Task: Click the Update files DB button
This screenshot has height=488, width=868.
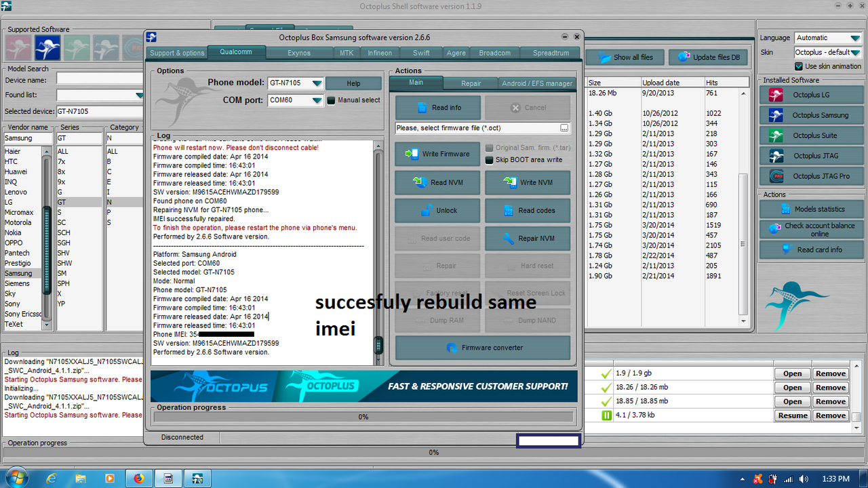Action: coord(708,58)
